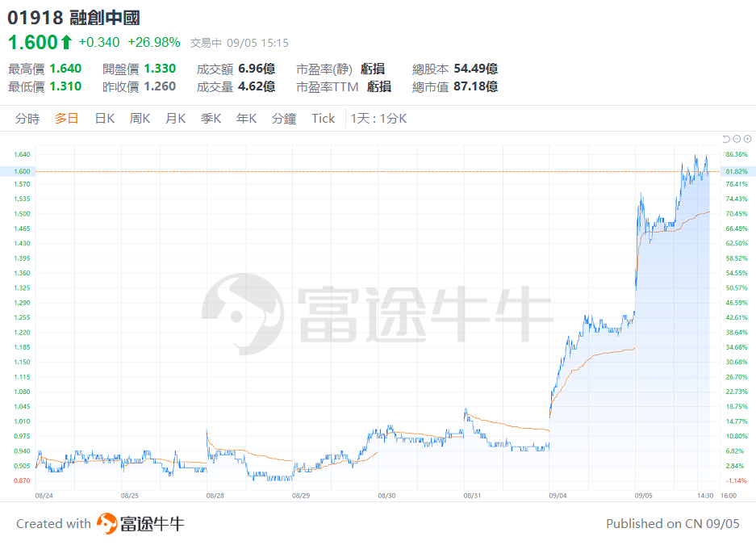Switch to the 分鐘 minute chart tab
The image size is (756, 545).
[x=283, y=119]
